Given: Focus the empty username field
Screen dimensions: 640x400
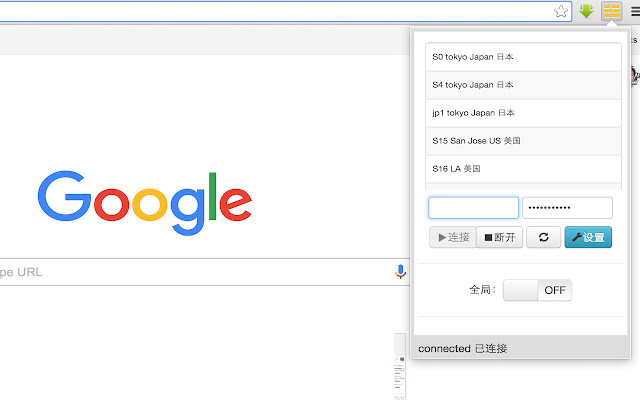Looking at the screenshot, I should 473,208.
